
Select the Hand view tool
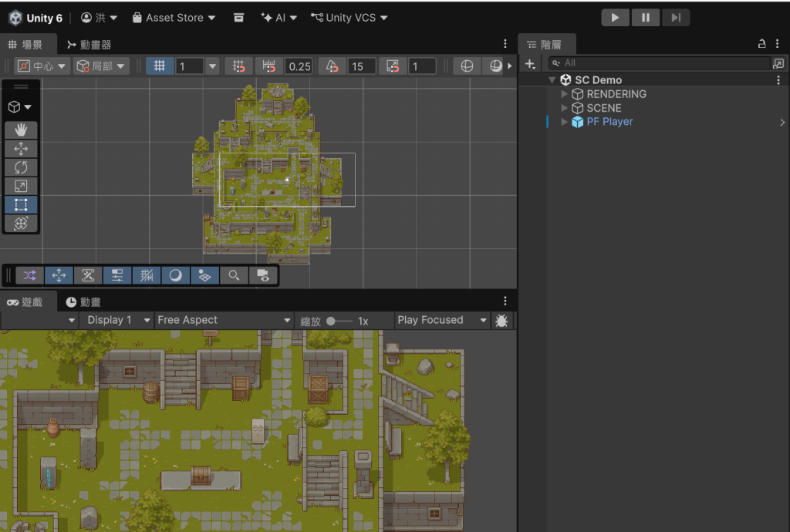tap(21, 130)
